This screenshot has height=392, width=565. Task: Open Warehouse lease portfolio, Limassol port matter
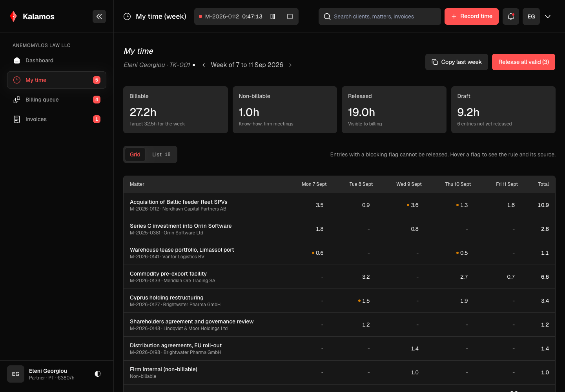click(182, 250)
